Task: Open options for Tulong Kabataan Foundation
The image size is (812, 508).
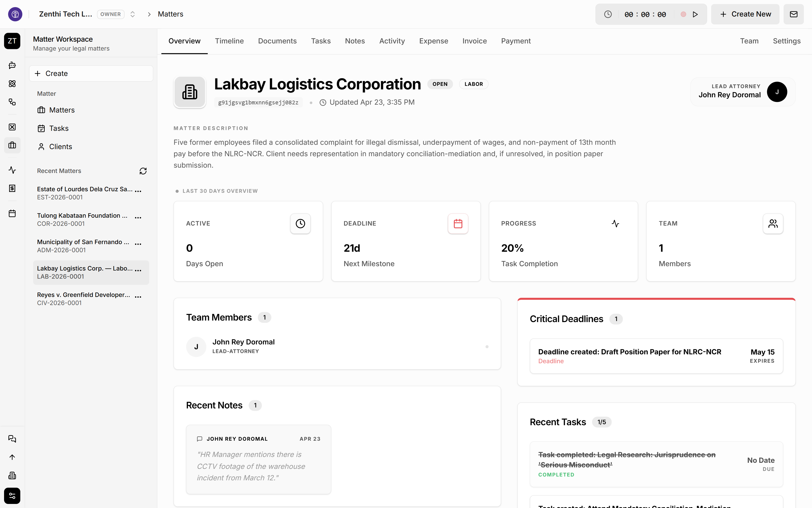Action: click(138, 218)
